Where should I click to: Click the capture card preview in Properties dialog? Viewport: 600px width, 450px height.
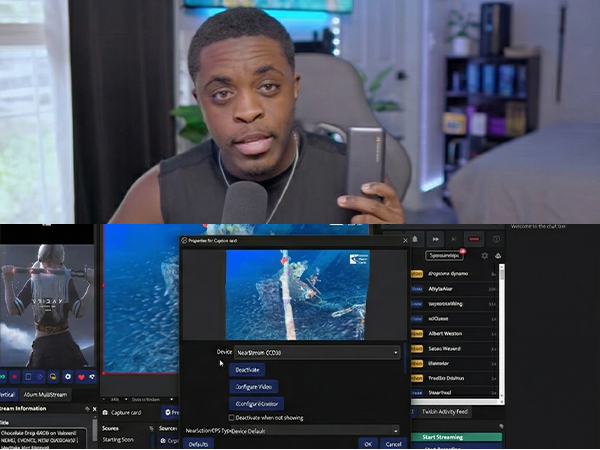pos(298,295)
